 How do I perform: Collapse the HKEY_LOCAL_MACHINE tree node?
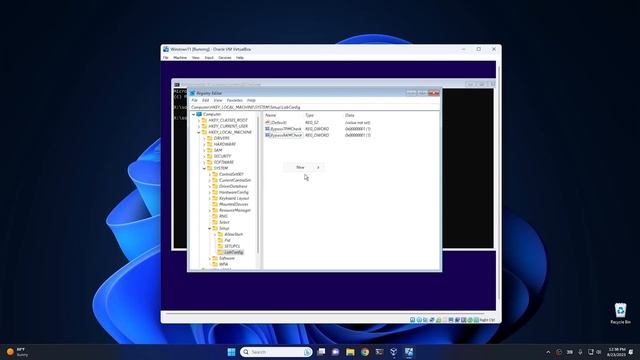click(x=199, y=132)
